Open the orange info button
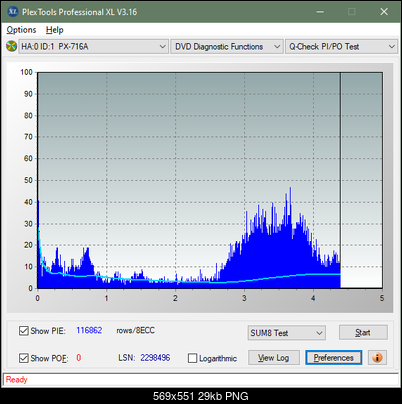Viewport: 402px width, 404px height. [x=377, y=358]
